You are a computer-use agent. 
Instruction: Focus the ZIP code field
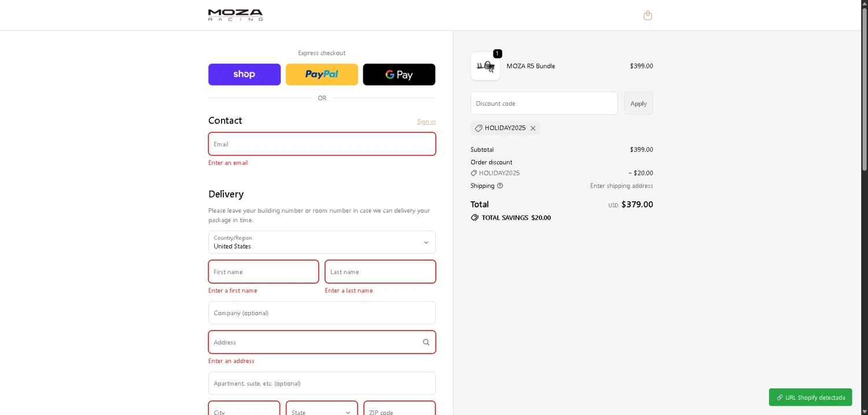coord(399,408)
